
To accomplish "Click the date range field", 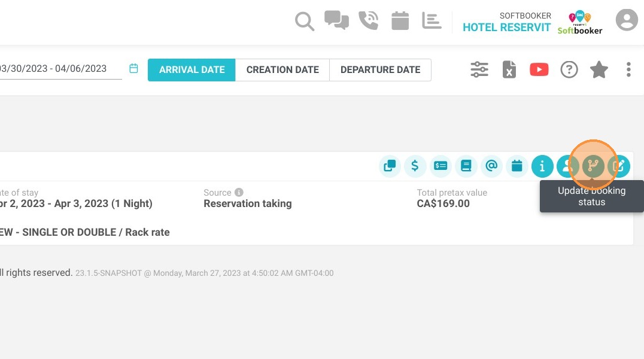I will 60,69.
